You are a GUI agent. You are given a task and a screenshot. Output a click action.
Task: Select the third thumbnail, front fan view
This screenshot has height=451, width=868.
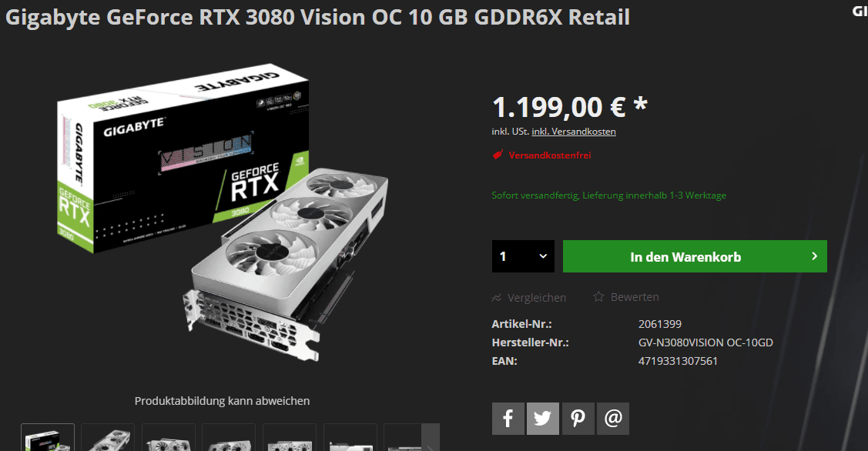coord(168,438)
